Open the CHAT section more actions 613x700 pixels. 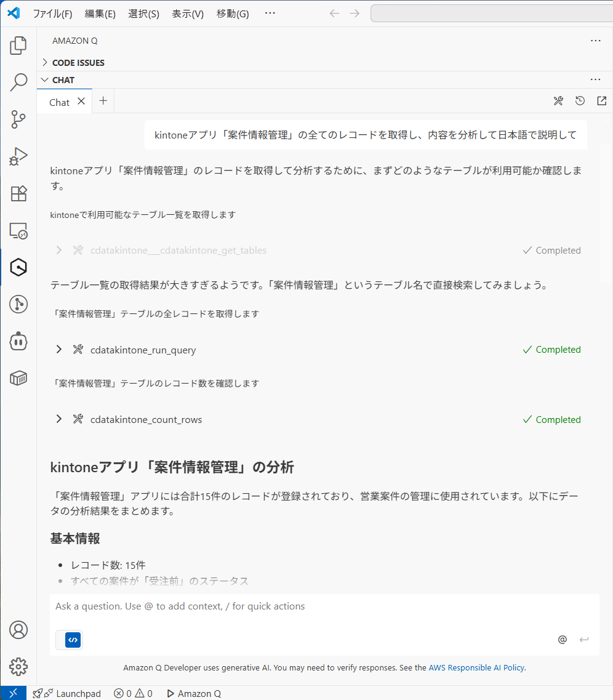pyautogui.click(x=596, y=79)
